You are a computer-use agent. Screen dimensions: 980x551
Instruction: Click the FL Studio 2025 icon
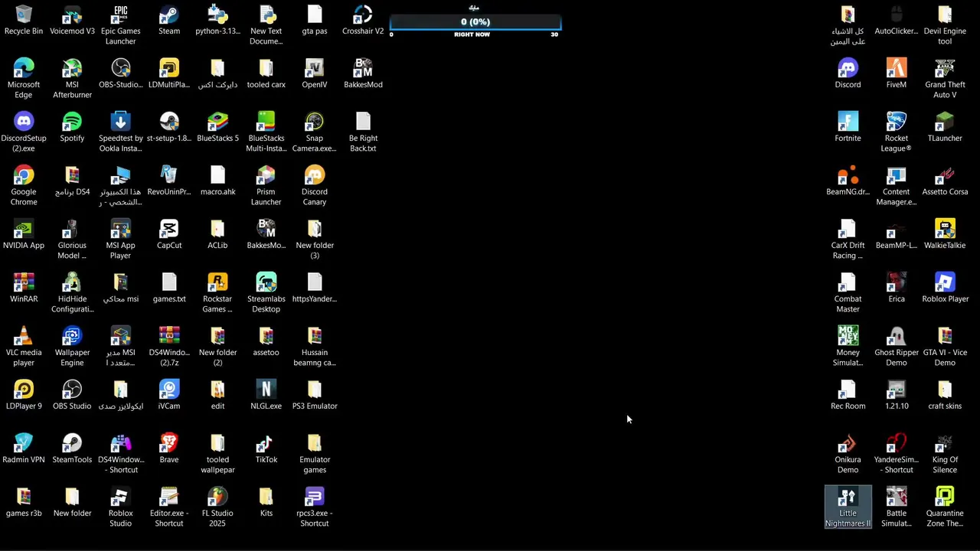coord(217,507)
